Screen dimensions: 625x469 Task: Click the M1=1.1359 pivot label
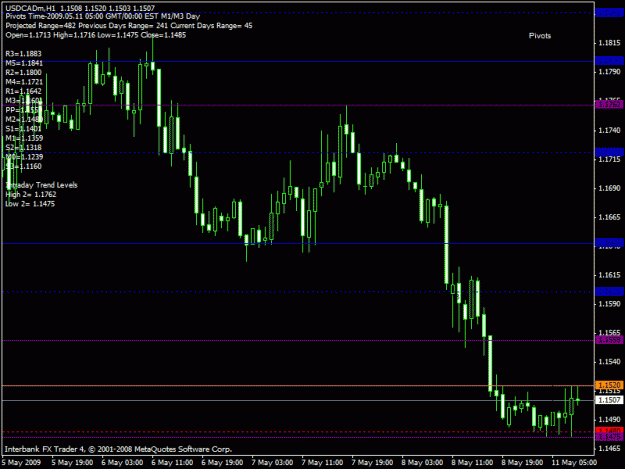click(24, 138)
